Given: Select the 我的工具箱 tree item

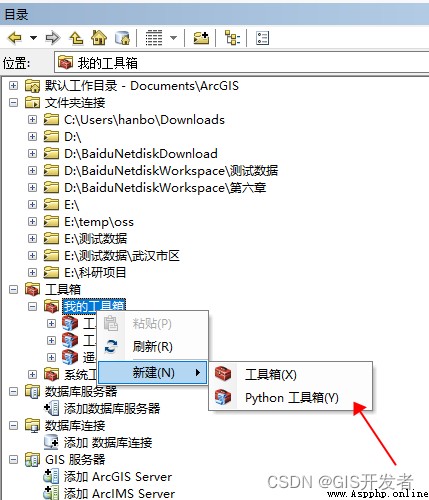Looking at the screenshot, I should pos(94,306).
